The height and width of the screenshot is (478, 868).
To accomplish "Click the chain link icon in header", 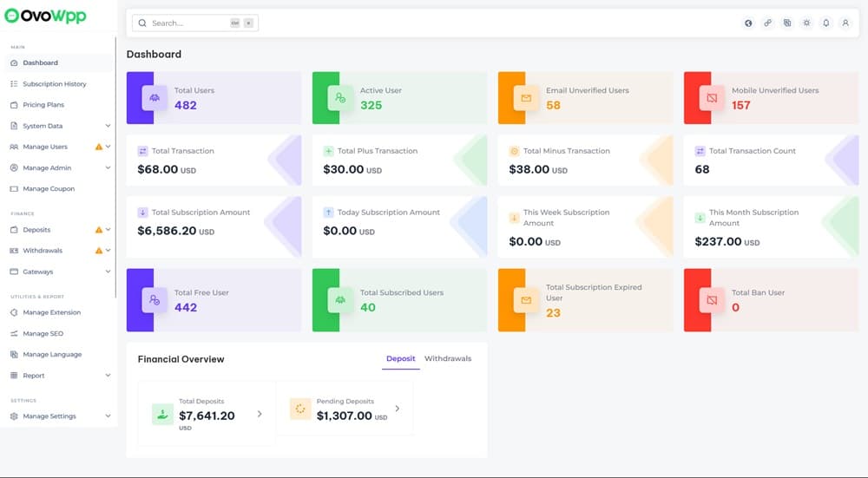I will [x=767, y=23].
